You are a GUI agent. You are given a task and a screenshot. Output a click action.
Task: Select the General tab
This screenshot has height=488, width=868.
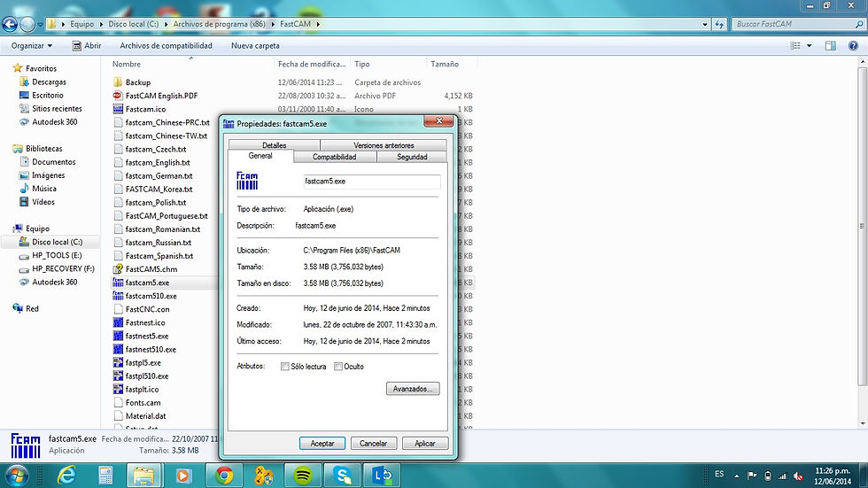point(260,156)
